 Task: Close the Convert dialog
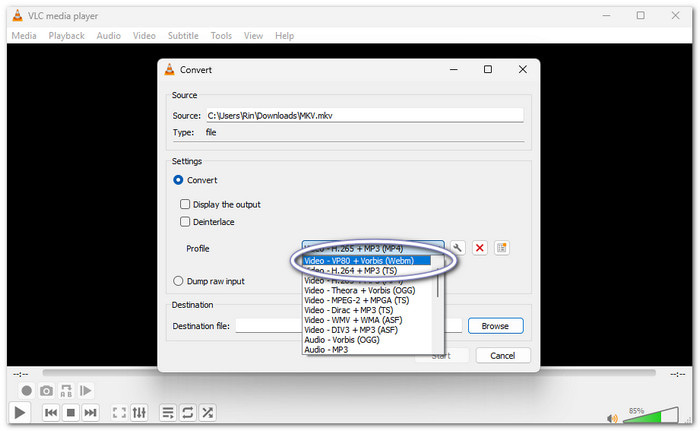click(x=523, y=69)
